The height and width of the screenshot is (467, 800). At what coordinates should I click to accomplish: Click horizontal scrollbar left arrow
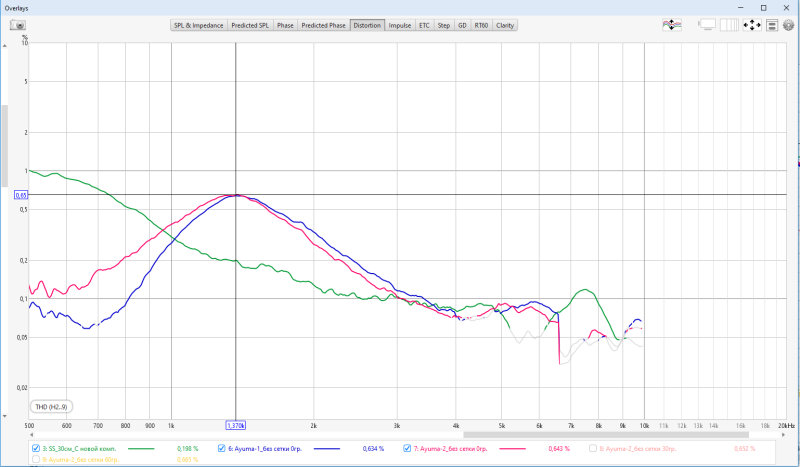(32, 435)
